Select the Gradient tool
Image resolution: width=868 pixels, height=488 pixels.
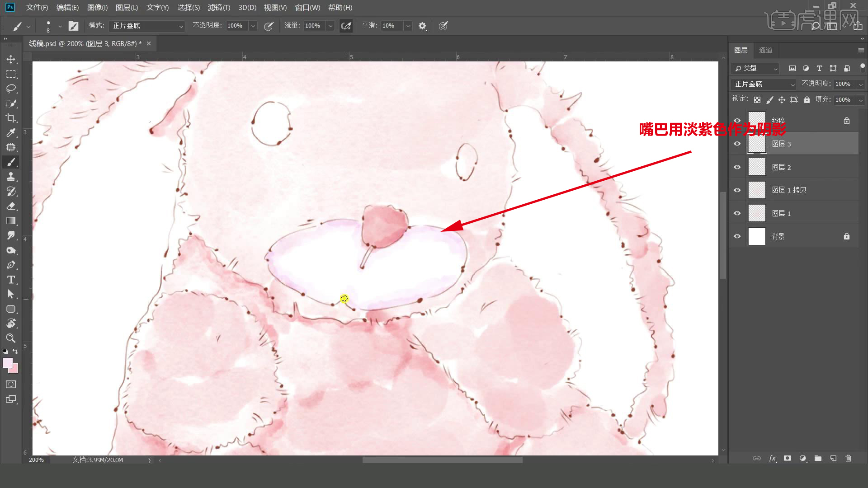pyautogui.click(x=11, y=221)
